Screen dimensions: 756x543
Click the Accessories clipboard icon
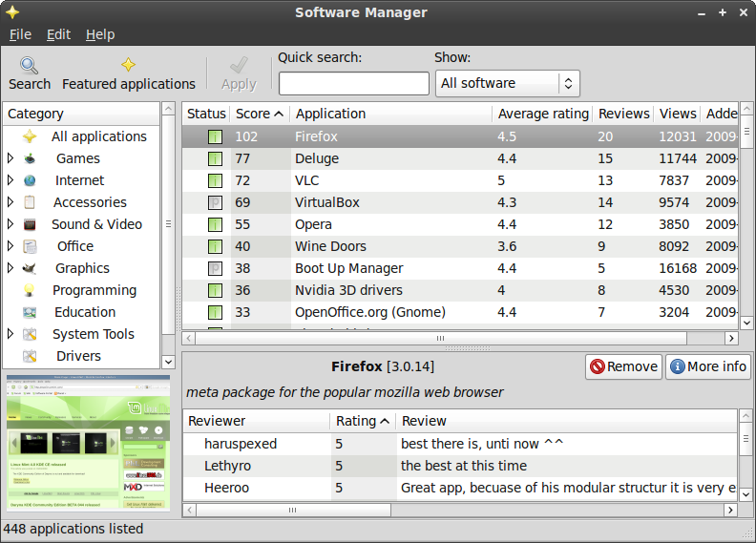30,202
